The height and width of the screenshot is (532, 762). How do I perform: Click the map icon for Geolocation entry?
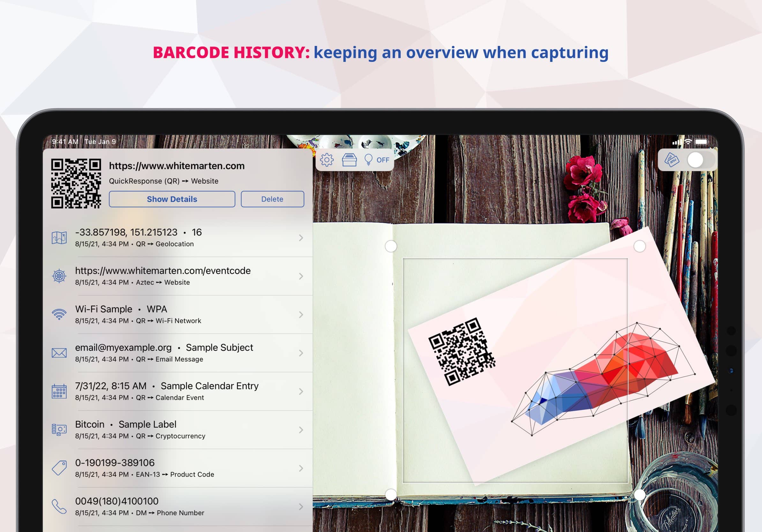pos(59,238)
